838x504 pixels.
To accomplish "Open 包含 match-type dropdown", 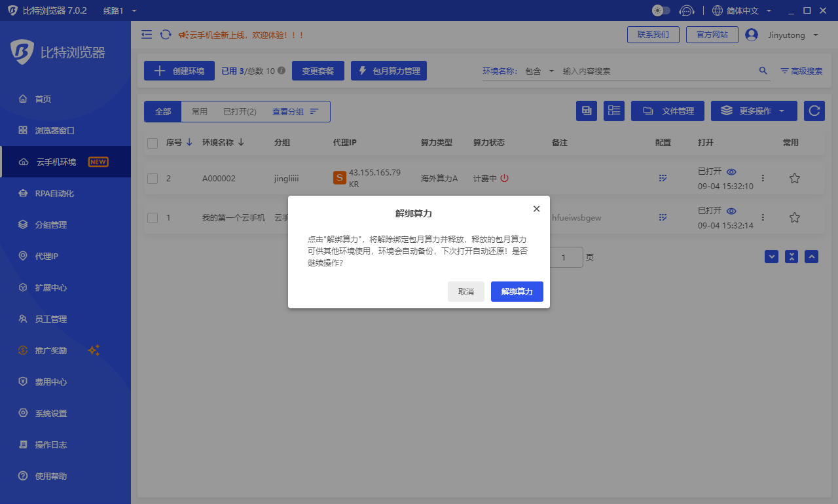I will [x=539, y=71].
